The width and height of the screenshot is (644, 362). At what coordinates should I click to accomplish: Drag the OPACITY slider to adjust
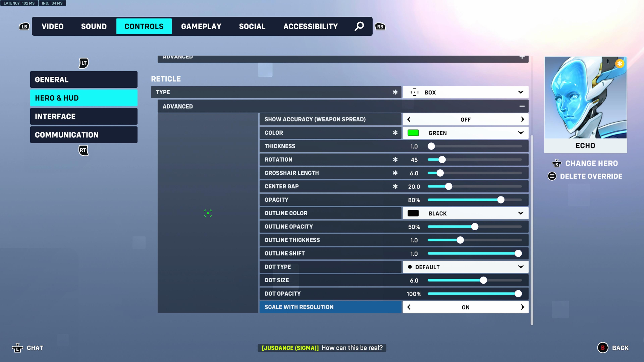[500, 200]
